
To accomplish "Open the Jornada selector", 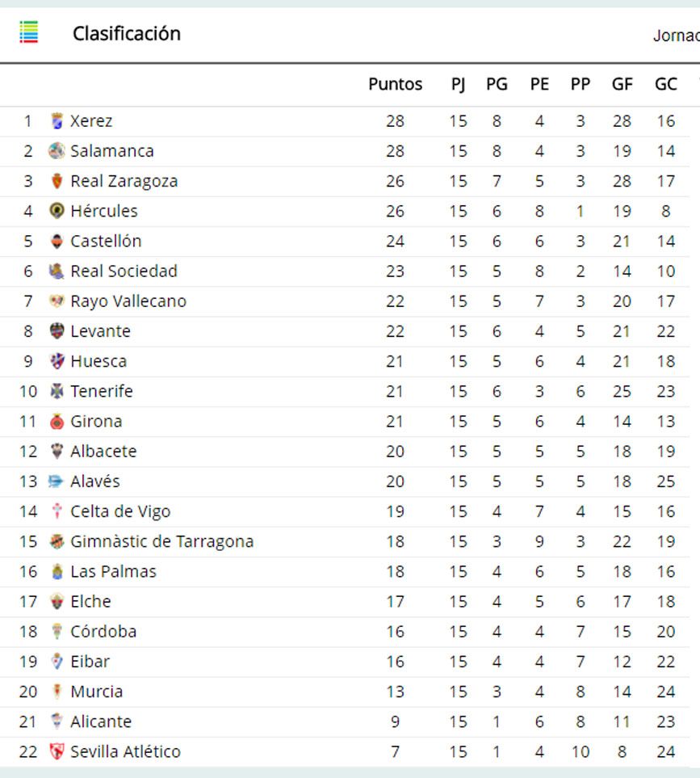I will click(676, 36).
